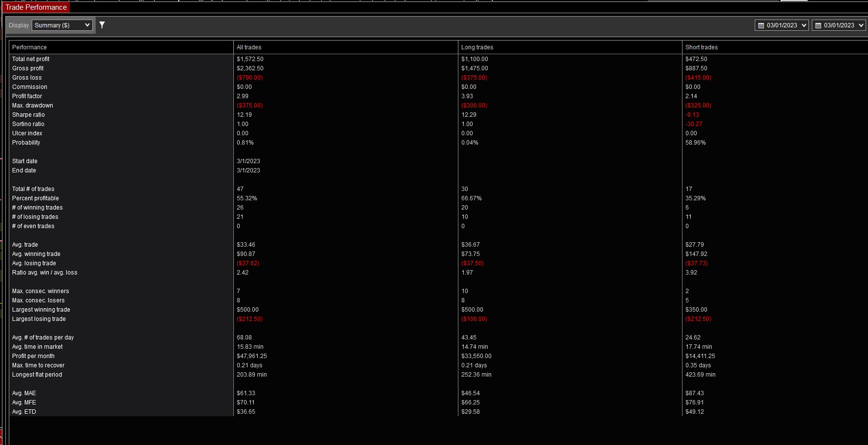Click the 58.96% short probability value
Screen dimensions: 868x445
[x=696, y=143]
